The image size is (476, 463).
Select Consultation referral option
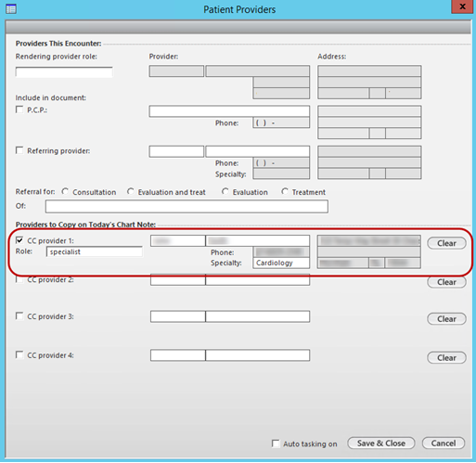65,191
